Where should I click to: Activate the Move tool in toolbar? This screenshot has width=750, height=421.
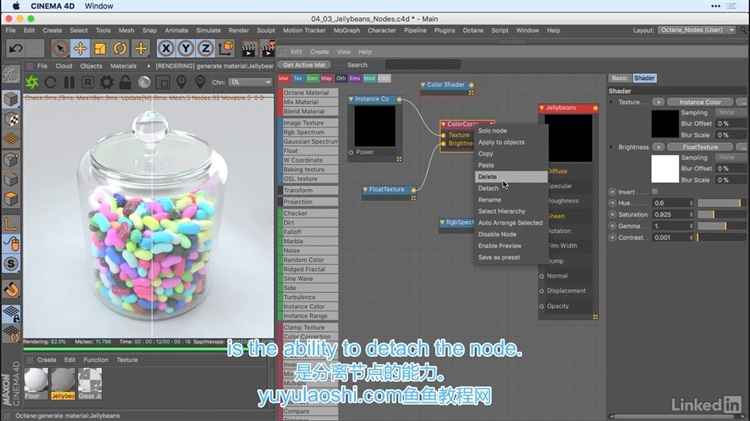pos(80,48)
